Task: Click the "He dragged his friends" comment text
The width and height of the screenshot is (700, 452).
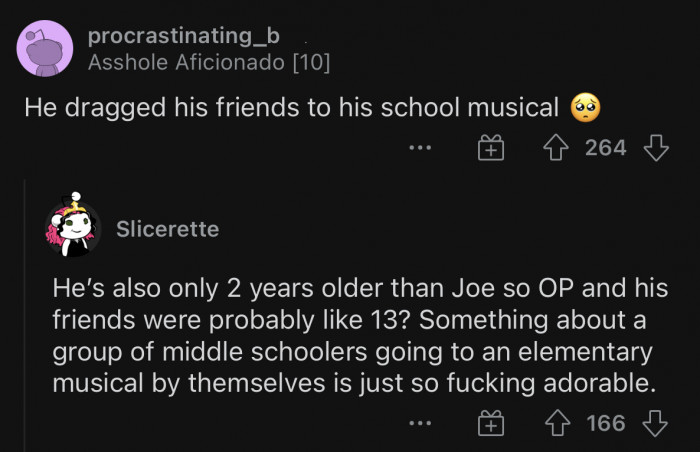Action: coord(290,108)
